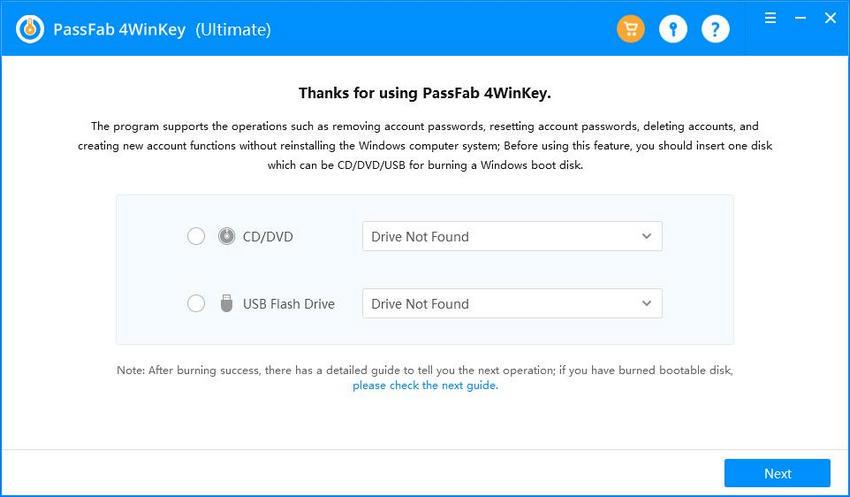Screen dimensions: 850x497
Task: Click the CD/DVD disc icon
Action: click(x=227, y=237)
